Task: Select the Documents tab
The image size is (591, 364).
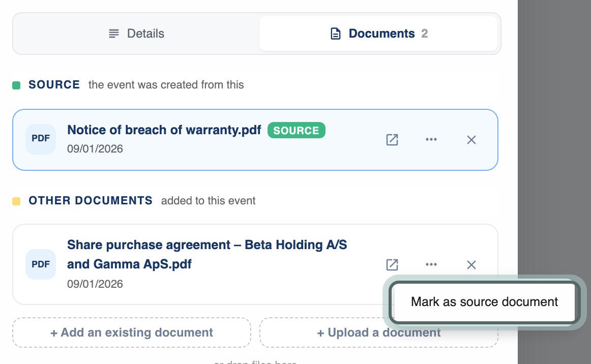Action: point(378,34)
